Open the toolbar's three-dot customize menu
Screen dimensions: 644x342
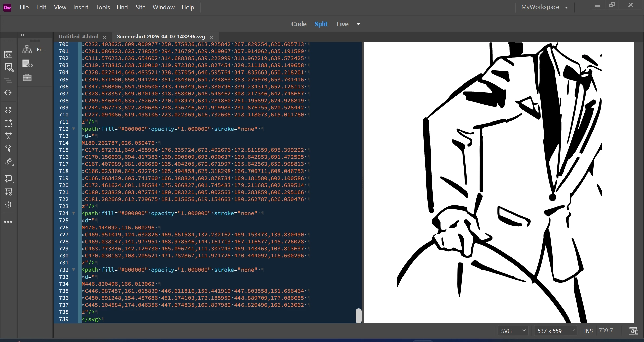click(8, 222)
